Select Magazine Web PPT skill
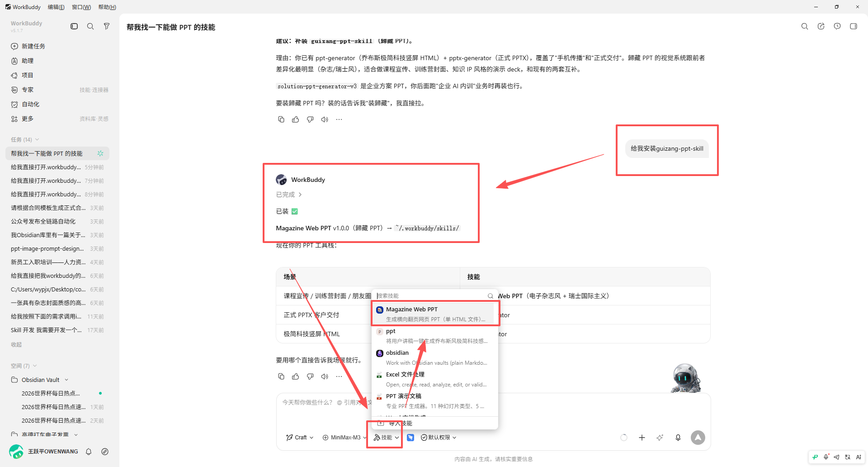 pyautogui.click(x=435, y=314)
